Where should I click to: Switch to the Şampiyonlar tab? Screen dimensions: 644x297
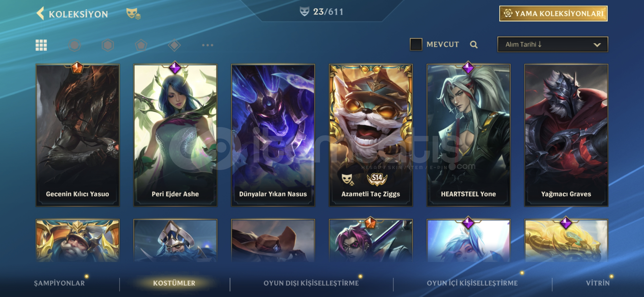point(59,283)
